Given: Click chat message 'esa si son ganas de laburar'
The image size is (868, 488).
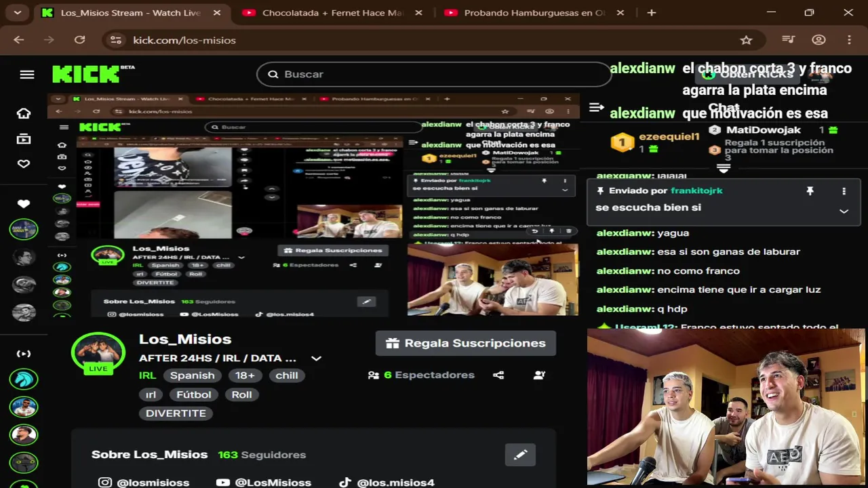Looking at the screenshot, I should tap(728, 251).
